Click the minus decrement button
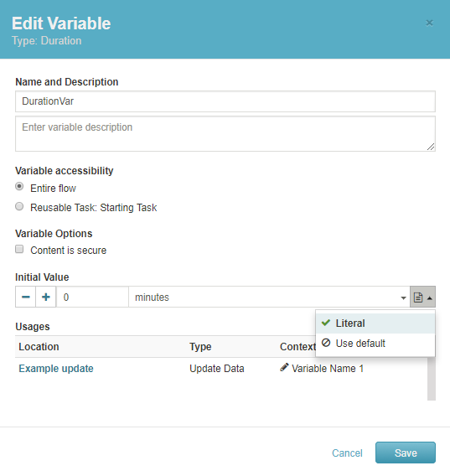This screenshot has height=476, width=450. [x=25, y=297]
